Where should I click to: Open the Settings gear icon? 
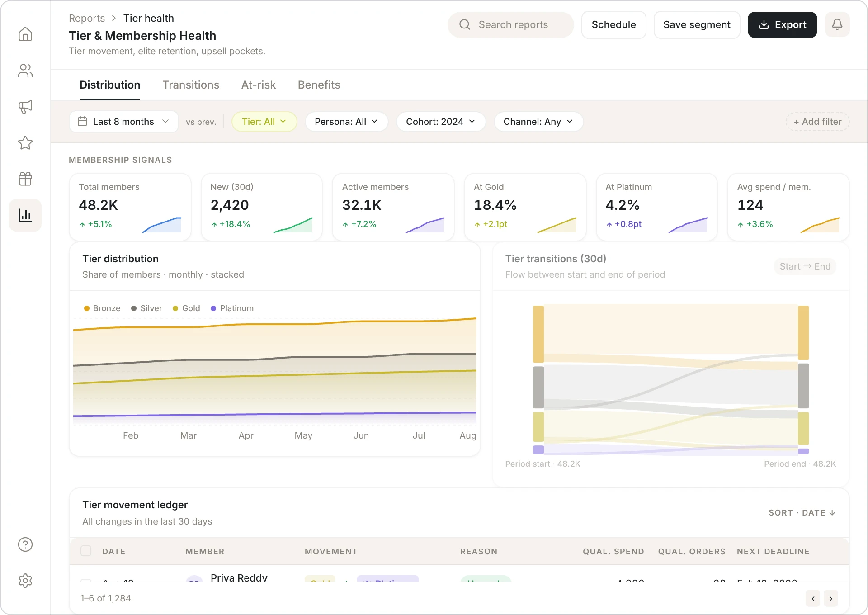point(25,581)
